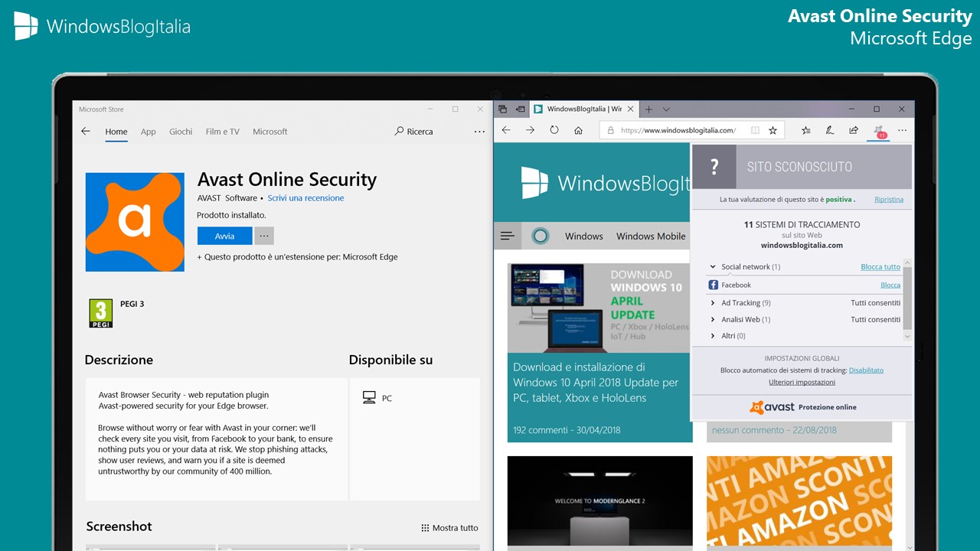Click Edge tab preview/set aside tabs icon
Image resolution: width=980 pixels, height=551 pixels.
502,109
